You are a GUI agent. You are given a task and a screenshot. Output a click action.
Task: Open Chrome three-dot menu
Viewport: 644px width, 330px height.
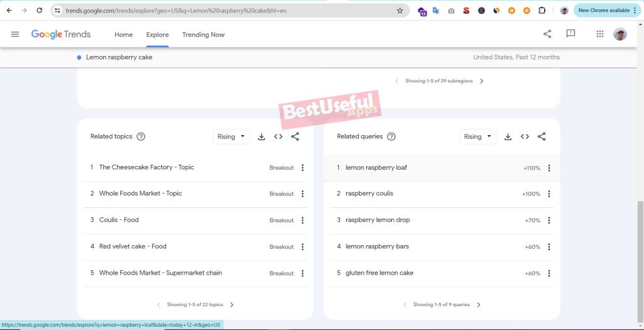point(635,11)
